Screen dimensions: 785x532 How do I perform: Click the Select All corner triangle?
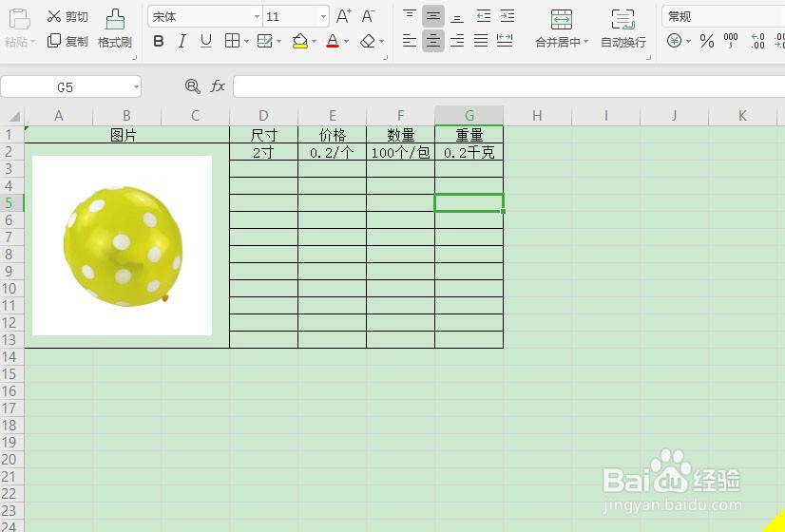point(14,117)
